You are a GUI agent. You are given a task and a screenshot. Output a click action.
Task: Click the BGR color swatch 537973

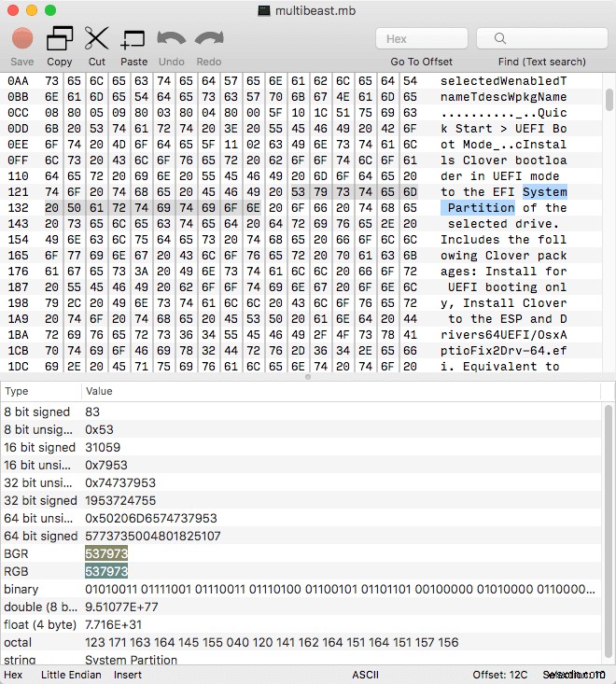[x=106, y=553]
